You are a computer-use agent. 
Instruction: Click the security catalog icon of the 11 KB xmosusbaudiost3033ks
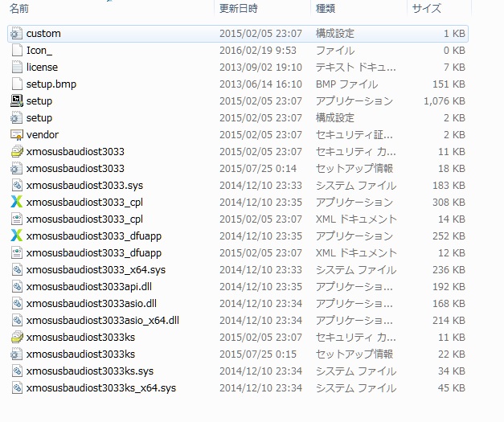pos(17,337)
